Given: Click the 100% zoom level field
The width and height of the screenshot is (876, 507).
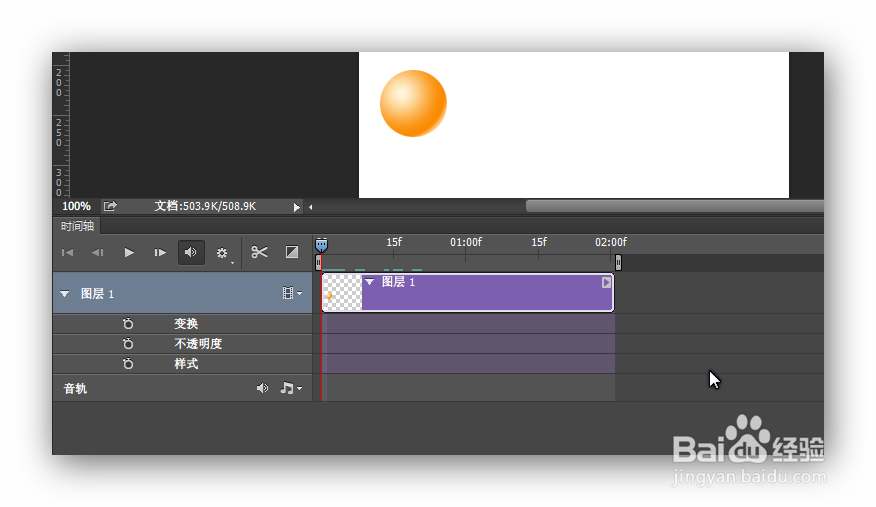Looking at the screenshot, I should pos(76,206).
